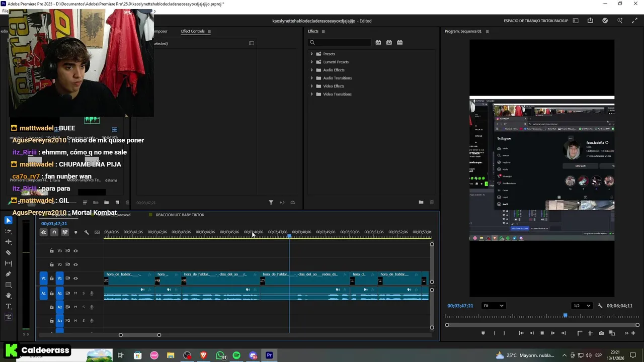Toggle snap in timeline magnet button

(x=54, y=232)
